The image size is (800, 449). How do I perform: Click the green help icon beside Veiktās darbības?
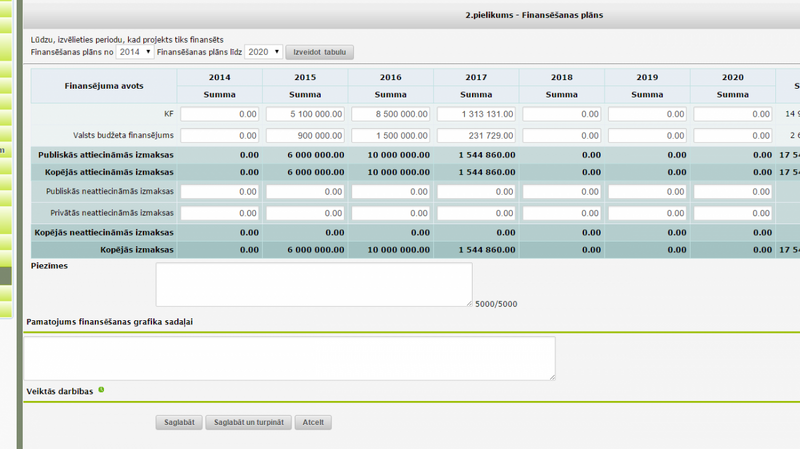pyautogui.click(x=101, y=390)
